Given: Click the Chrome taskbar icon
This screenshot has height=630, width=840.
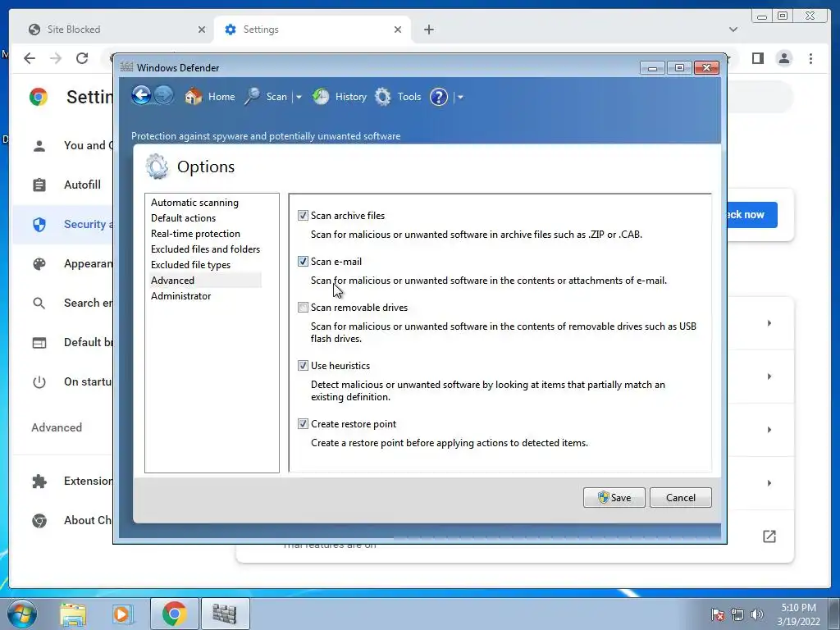Looking at the screenshot, I should pyautogui.click(x=174, y=614).
